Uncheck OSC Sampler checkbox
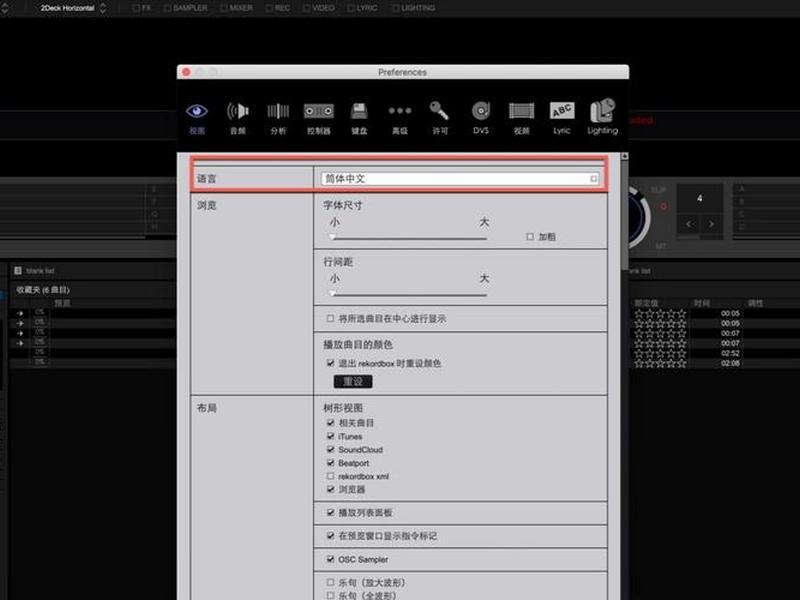 point(330,559)
